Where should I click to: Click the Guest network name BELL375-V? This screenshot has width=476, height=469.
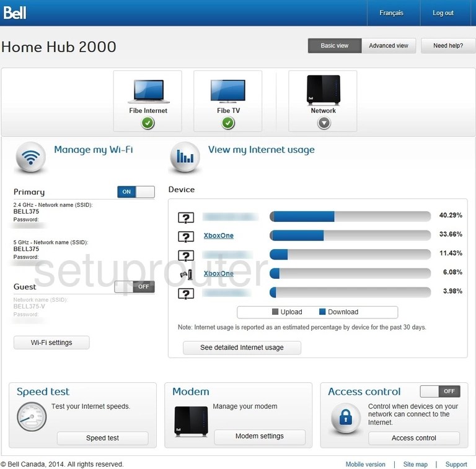tap(29, 307)
